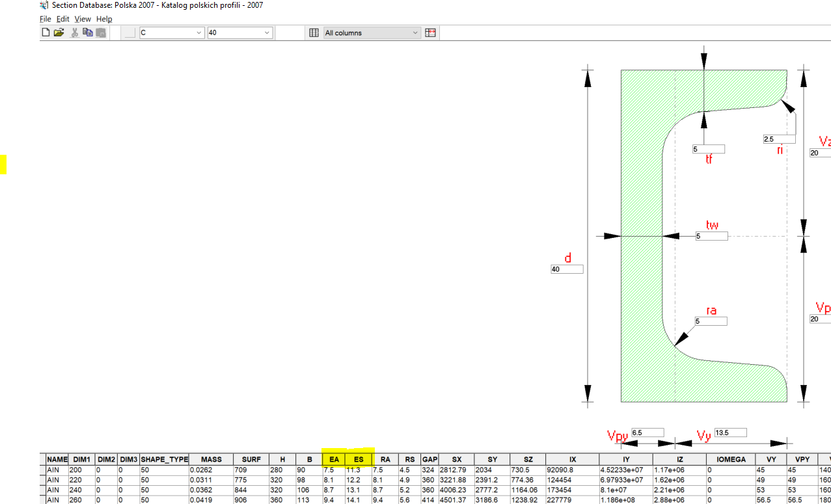Click the d depth field showing 40
The height and width of the screenshot is (504, 831).
567,269
